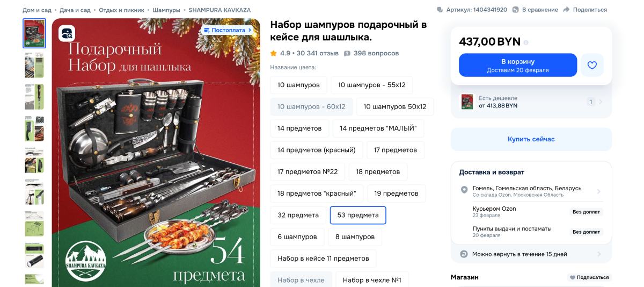Click the visual search icon on the image
The height and width of the screenshot is (287, 644).
67,33
